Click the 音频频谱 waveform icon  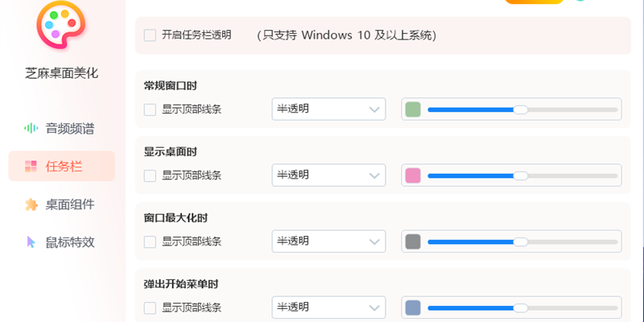click(31, 128)
